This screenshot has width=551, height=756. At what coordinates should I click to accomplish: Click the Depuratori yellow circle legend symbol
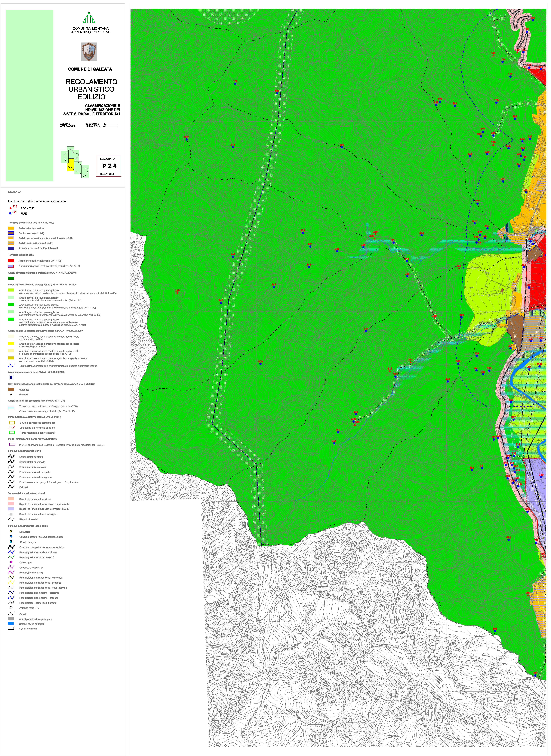[11, 531]
